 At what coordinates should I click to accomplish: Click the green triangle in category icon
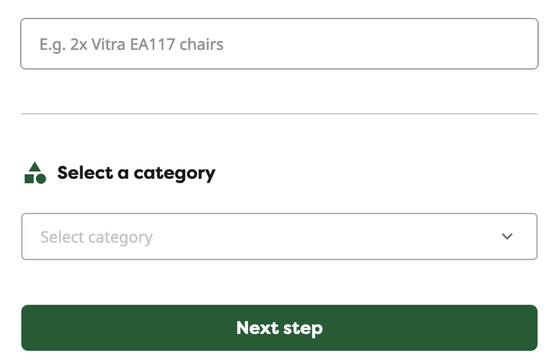click(35, 167)
